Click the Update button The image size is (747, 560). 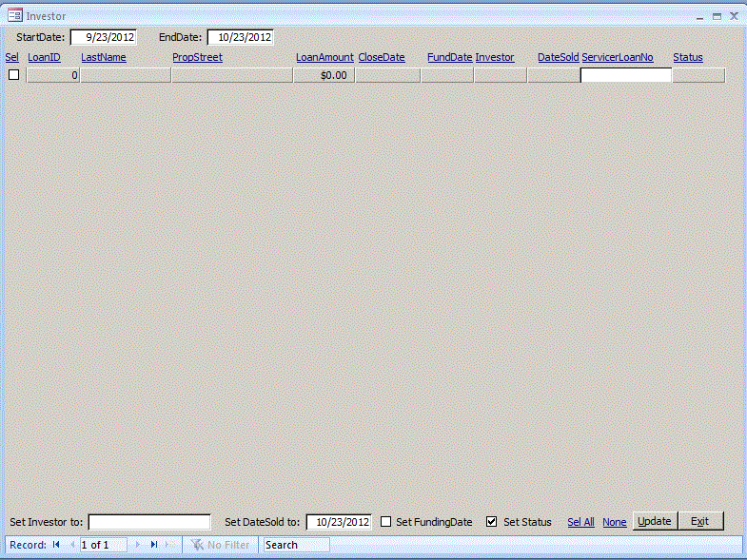(x=654, y=521)
